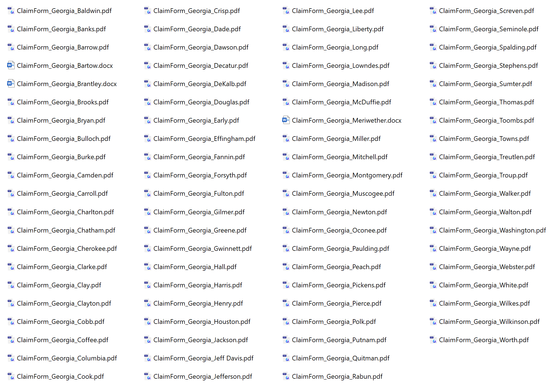Select ClaimForm_Georgia_Wilkinson.pdf file
554x392 pixels.
click(489, 322)
